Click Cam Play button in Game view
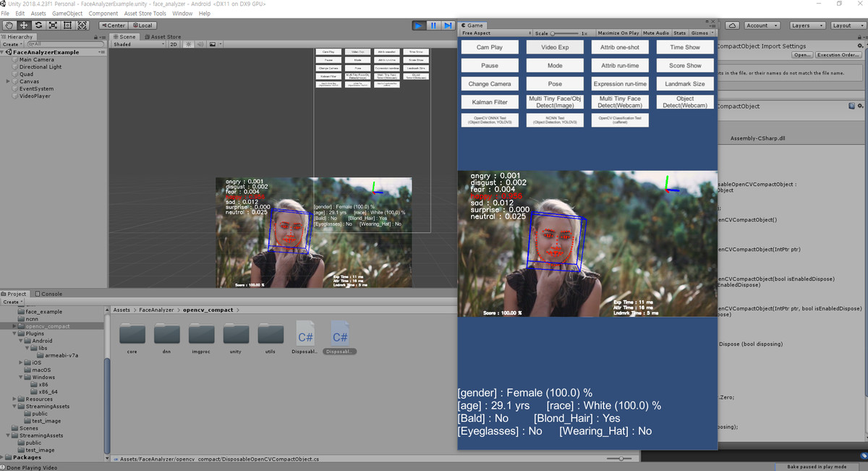This screenshot has height=471, width=868. (490, 47)
